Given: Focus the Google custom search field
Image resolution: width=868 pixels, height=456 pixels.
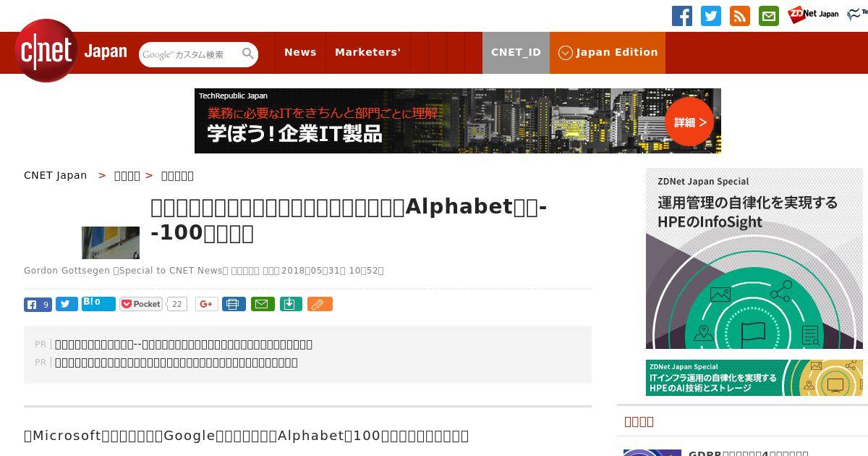Looking at the screenshot, I should point(190,54).
